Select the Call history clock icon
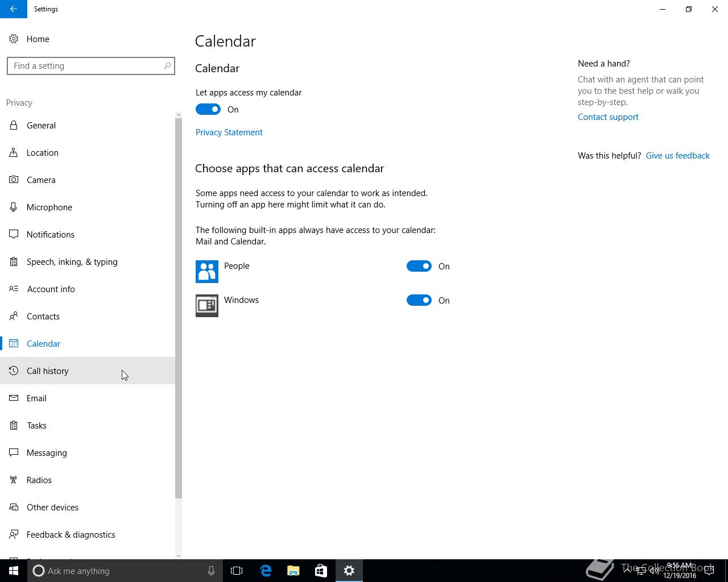 point(14,371)
